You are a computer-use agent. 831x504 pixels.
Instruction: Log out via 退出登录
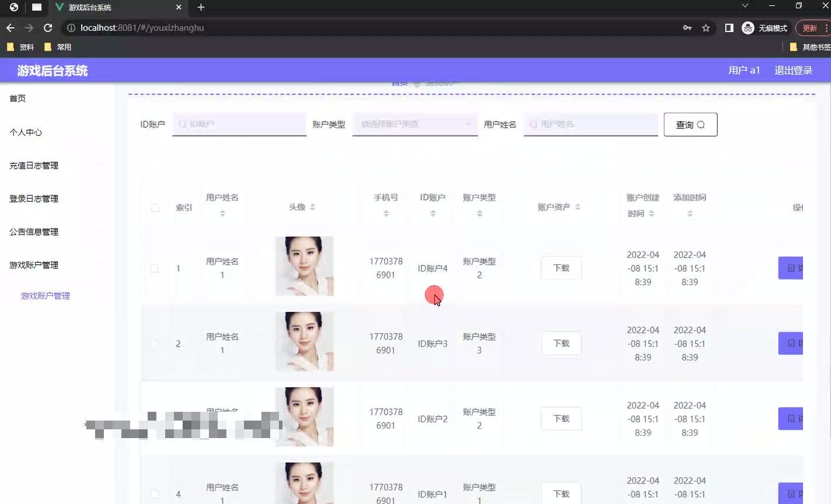pyautogui.click(x=793, y=70)
